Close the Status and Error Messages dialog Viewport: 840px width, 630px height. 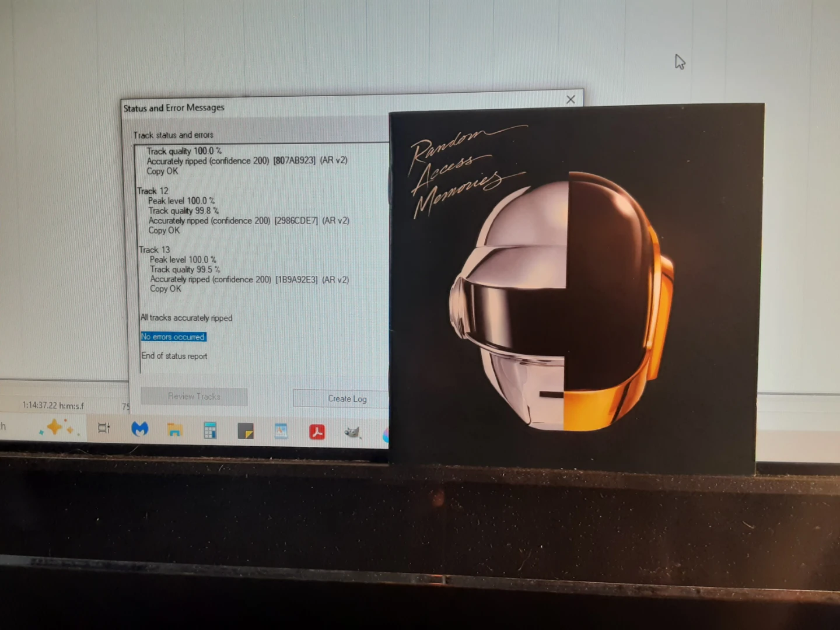[570, 99]
